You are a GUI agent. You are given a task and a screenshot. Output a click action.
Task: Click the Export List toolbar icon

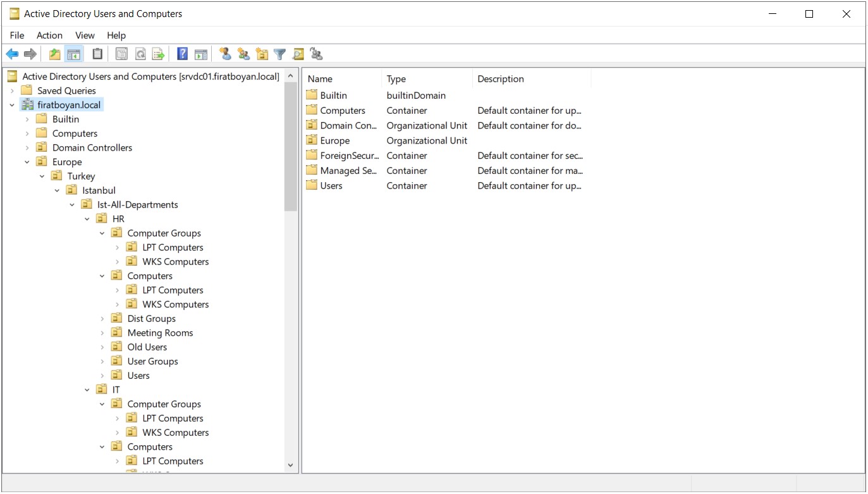click(159, 54)
